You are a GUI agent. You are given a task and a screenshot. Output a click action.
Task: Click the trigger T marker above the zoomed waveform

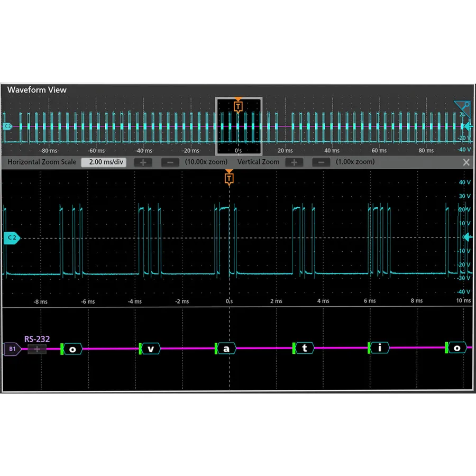[x=229, y=178]
